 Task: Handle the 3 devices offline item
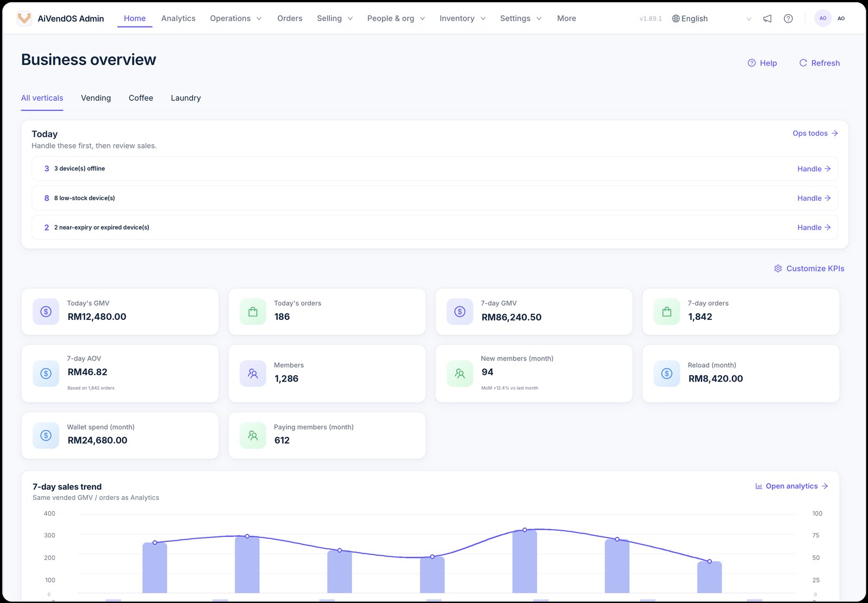[814, 169]
